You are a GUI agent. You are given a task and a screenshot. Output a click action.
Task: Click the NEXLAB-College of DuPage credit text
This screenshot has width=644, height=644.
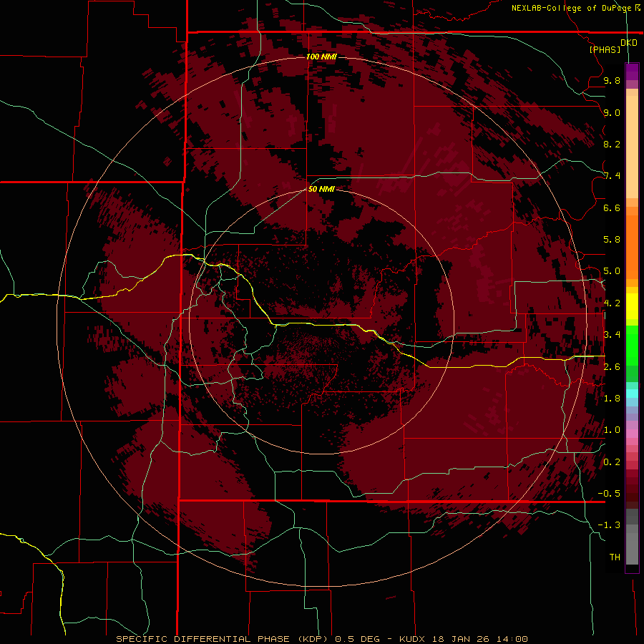[571, 8]
